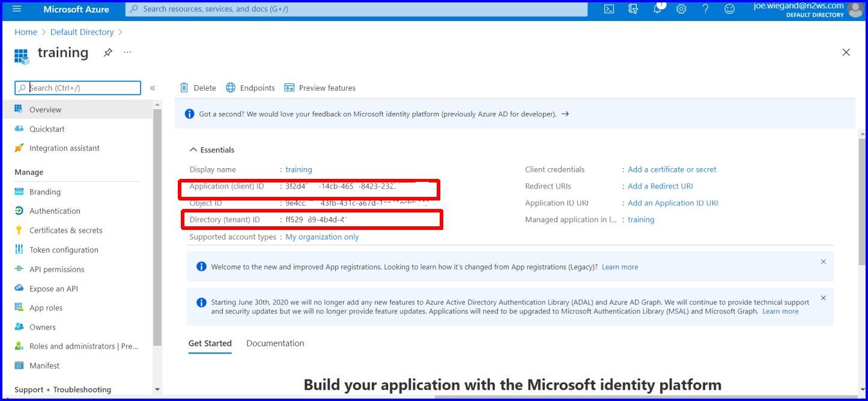
Task: Open Directory and subscription filter icon
Action: (x=633, y=9)
